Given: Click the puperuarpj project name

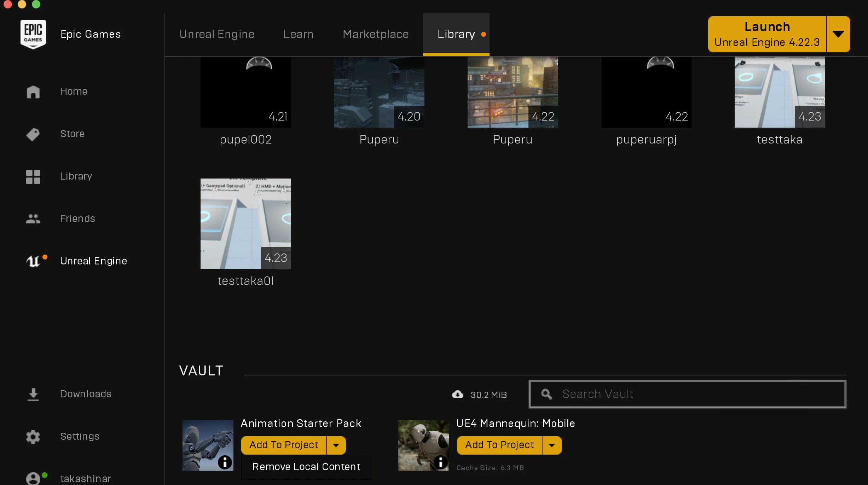Looking at the screenshot, I should (647, 140).
